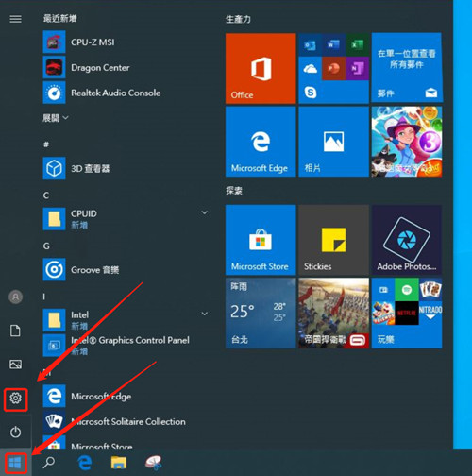
Task: Open the 郵件 mail tile
Action: [407, 68]
